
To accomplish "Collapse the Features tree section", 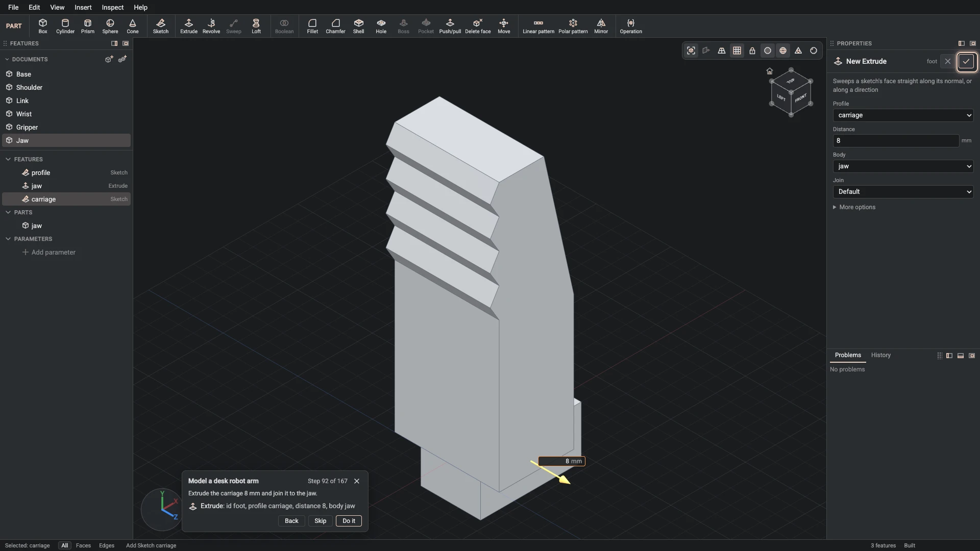I will pyautogui.click(x=8, y=159).
